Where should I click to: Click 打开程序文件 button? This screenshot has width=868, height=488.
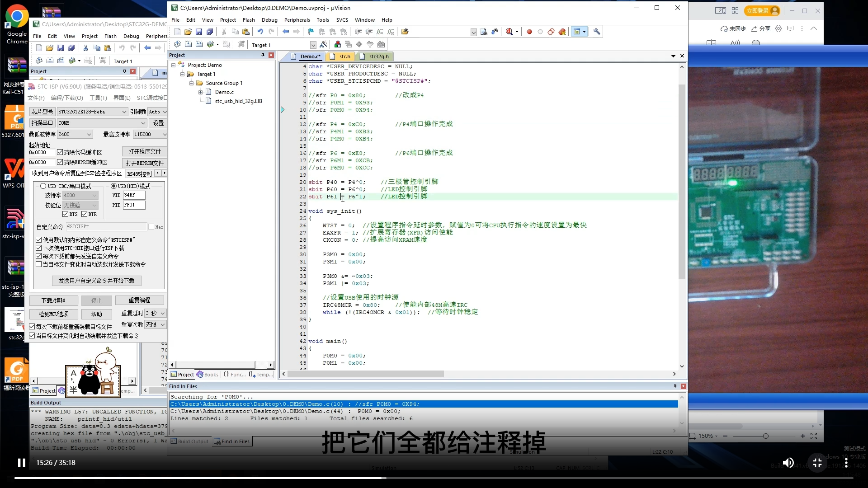[145, 151]
